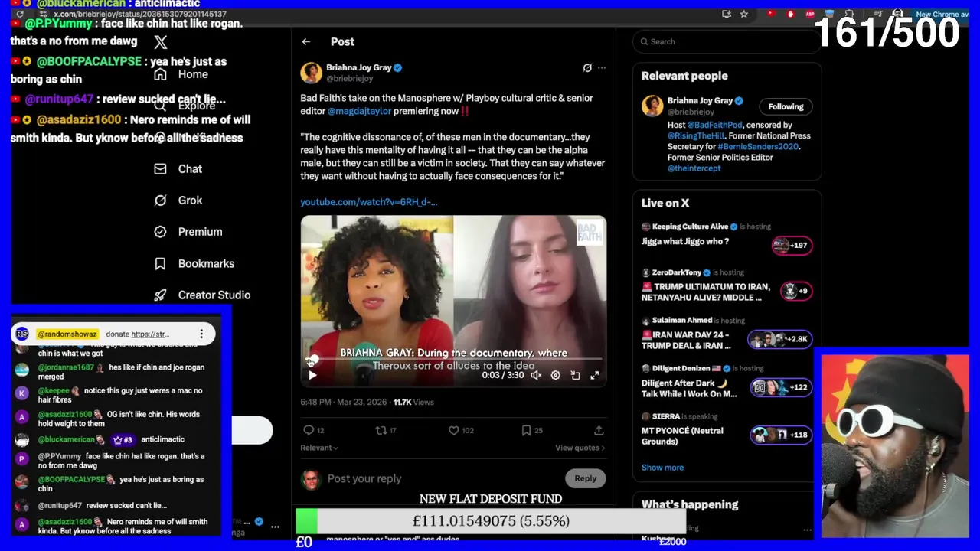
Task: Open Briahna Joy Gray in Relevant people
Action: pos(700,101)
